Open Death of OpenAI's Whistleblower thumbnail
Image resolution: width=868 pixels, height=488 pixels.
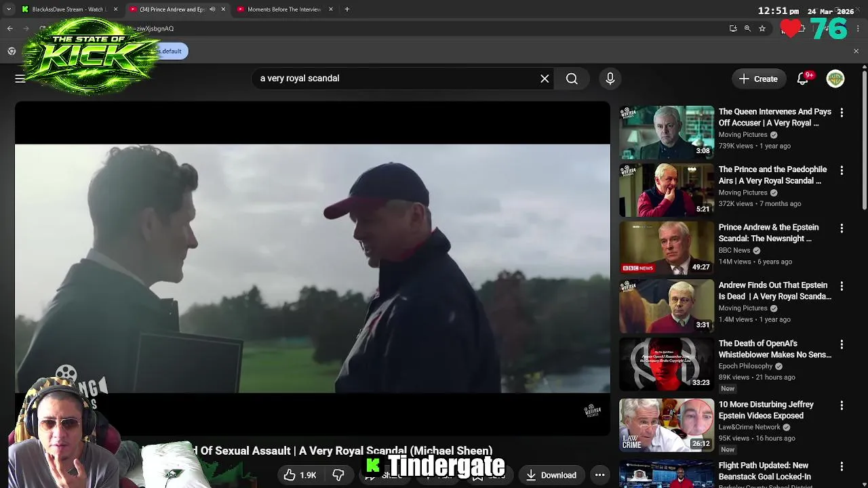click(x=667, y=364)
